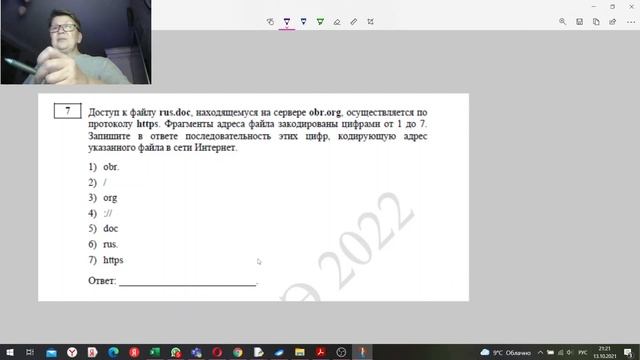Open Opera browser from the taskbar
The image size is (640, 360).
click(x=217, y=352)
